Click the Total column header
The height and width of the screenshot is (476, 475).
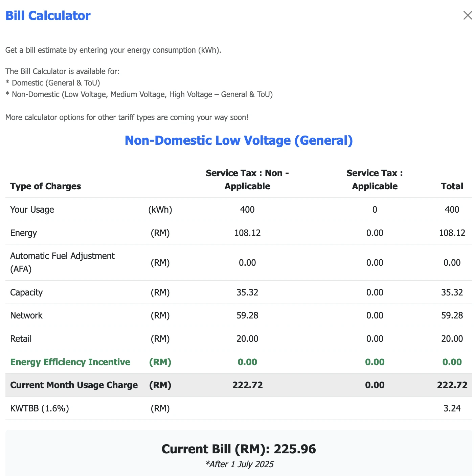(x=452, y=186)
